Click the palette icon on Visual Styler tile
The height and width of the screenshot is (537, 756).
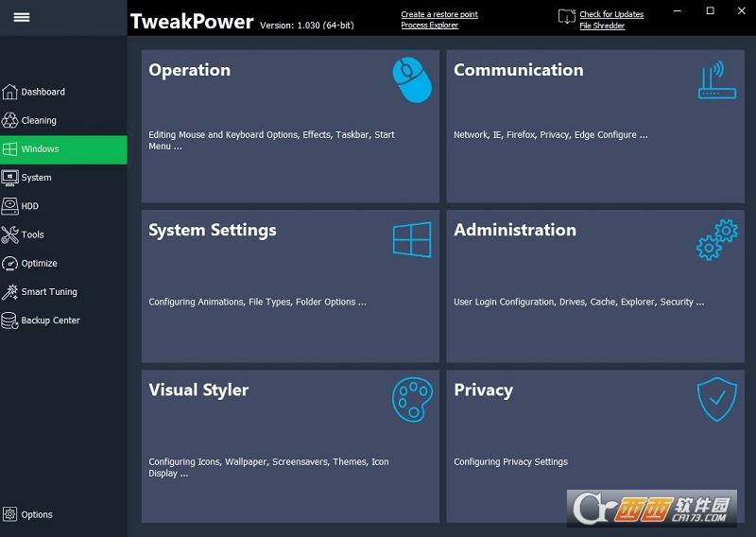412,399
